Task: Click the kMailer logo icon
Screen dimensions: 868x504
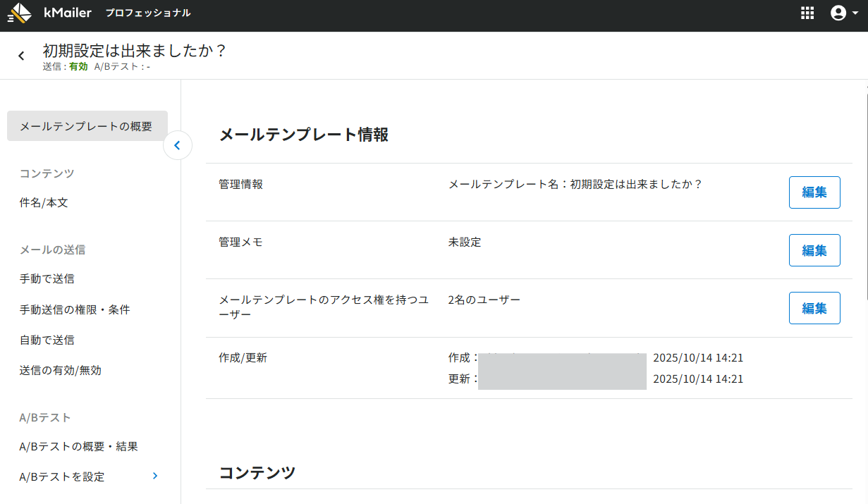Action: pyautogui.click(x=20, y=13)
